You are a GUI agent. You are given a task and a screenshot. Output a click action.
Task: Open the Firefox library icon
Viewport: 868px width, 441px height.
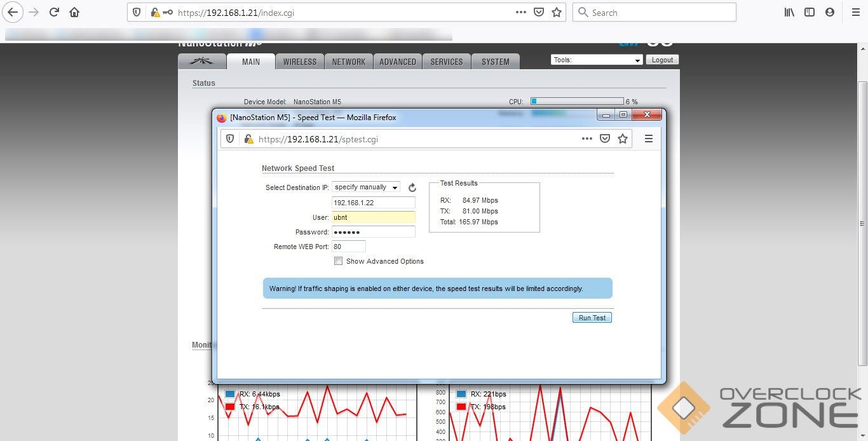pos(789,12)
